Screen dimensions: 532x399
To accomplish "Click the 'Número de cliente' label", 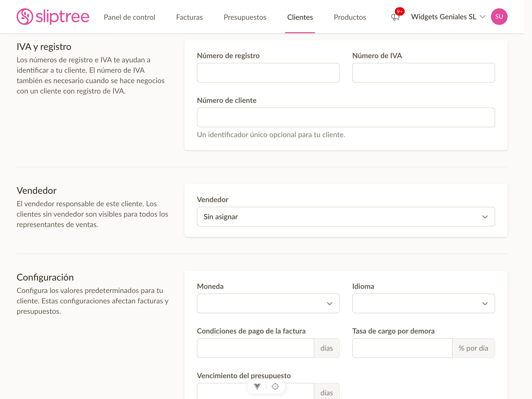I will 227,100.
